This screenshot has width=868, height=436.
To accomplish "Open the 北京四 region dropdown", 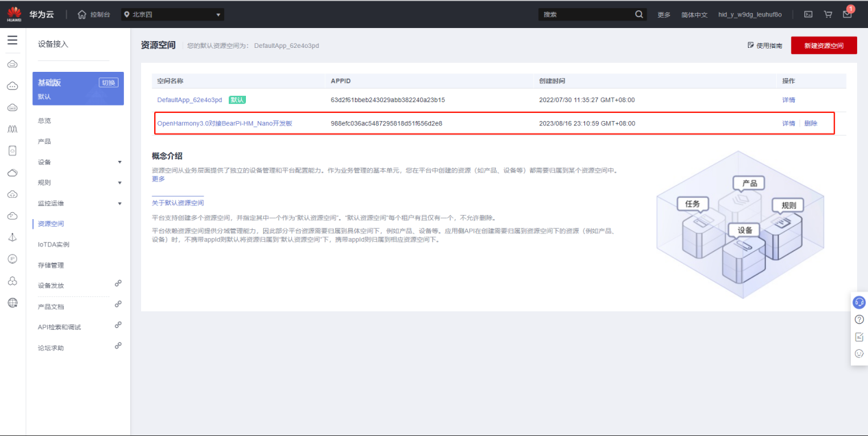I will (173, 14).
